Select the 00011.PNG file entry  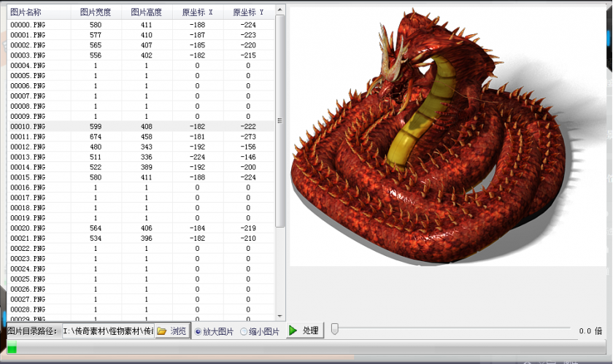click(28, 136)
